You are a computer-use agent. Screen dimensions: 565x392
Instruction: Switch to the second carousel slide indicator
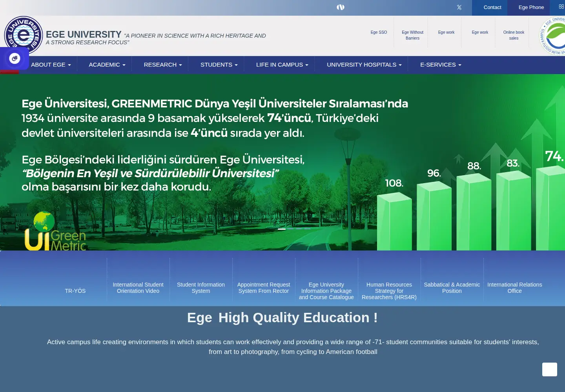[x=290, y=229]
